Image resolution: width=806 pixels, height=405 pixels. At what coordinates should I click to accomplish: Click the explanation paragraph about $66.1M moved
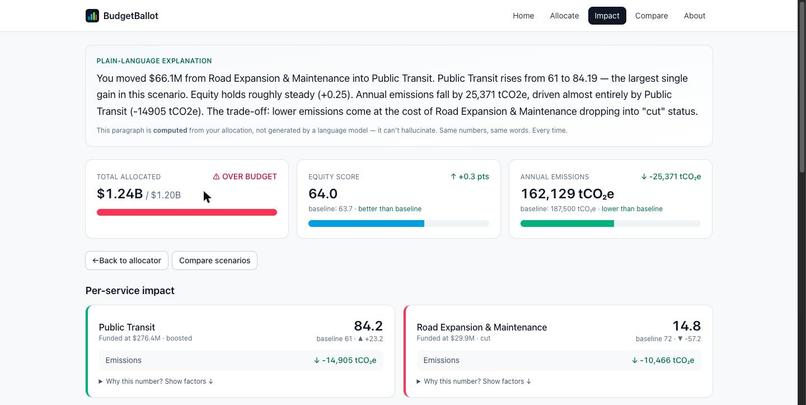pyautogui.click(x=397, y=95)
